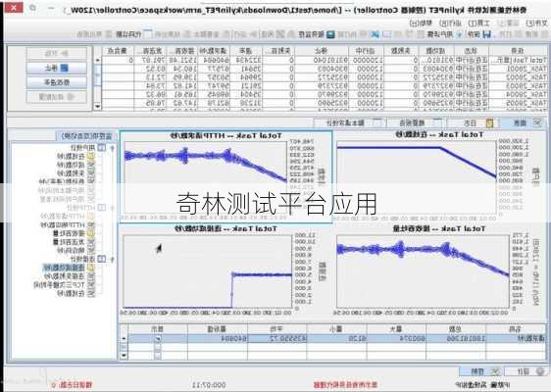Click the Total Task 在线数/秒 chart

pos(440,176)
